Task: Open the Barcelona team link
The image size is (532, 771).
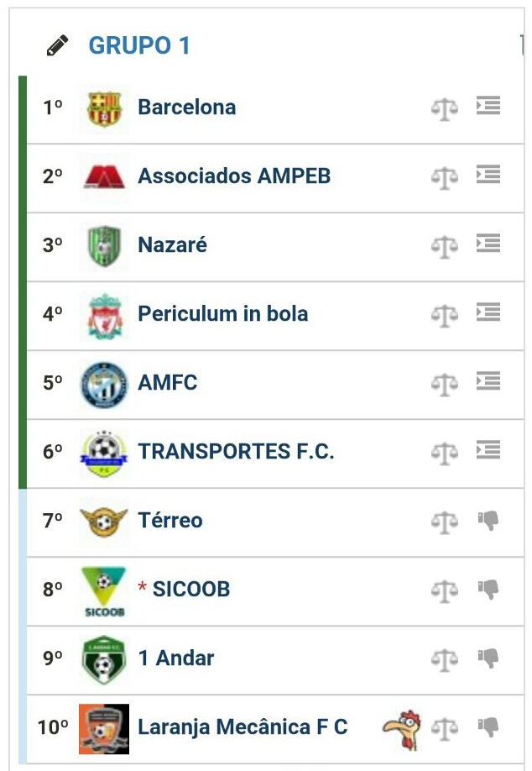Action: (x=186, y=108)
